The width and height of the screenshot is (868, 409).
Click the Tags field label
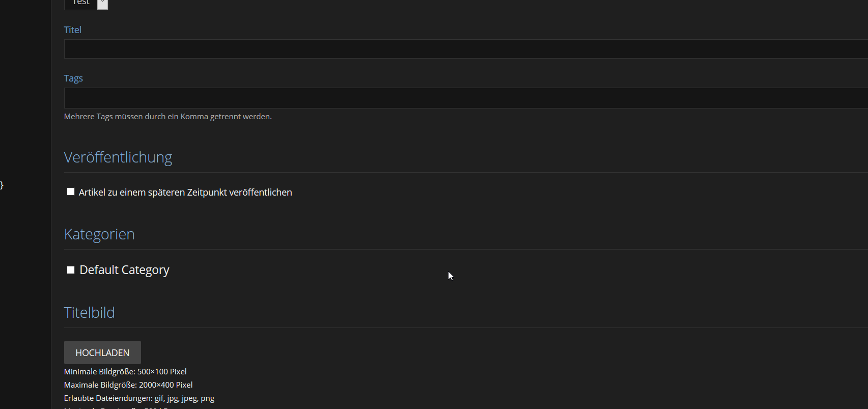coord(73,78)
